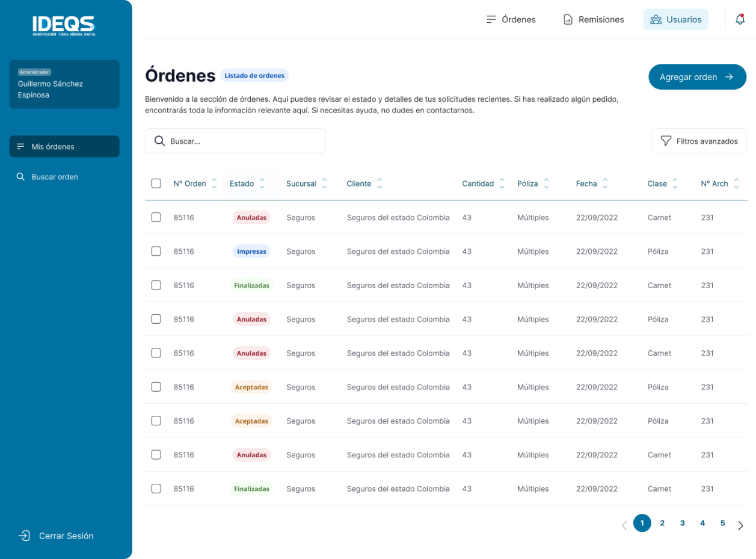Click the magnifier icon in search box
This screenshot has height=559, width=756.
(159, 141)
